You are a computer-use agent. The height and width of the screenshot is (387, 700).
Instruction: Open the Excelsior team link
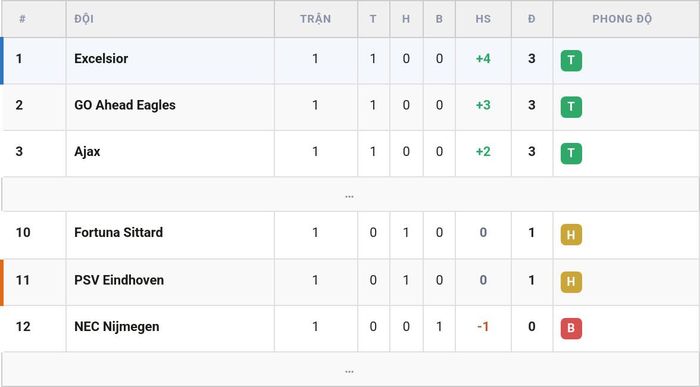click(101, 58)
